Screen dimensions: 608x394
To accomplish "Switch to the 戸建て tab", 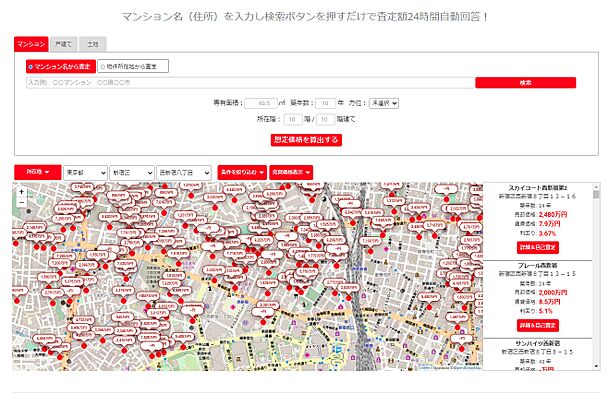I will (x=64, y=44).
